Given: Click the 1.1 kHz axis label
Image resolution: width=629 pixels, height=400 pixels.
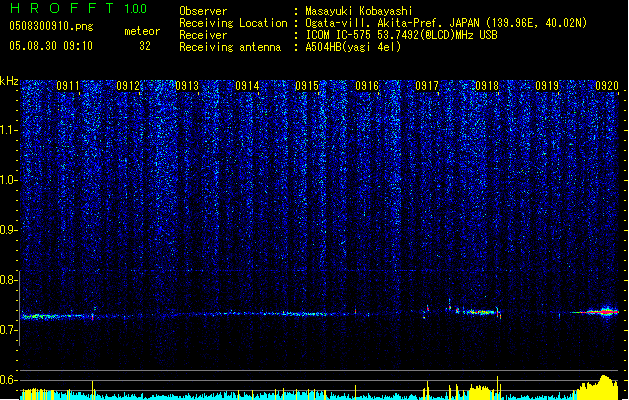Looking at the screenshot, I should coord(9,130).
